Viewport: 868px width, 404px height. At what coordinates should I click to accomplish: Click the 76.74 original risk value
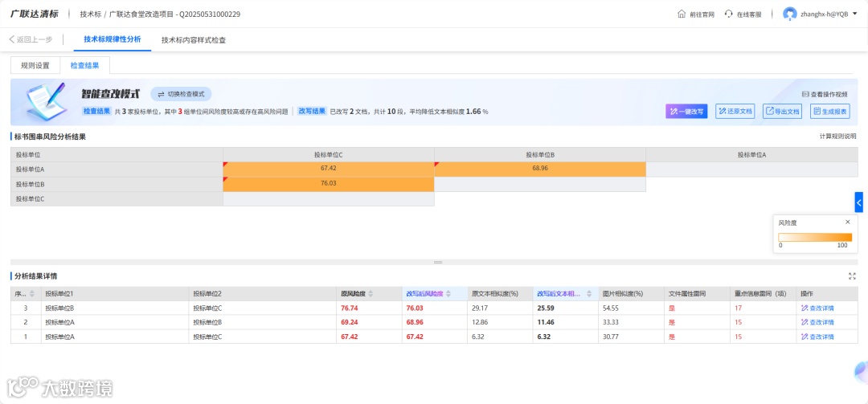pos(350,308)
